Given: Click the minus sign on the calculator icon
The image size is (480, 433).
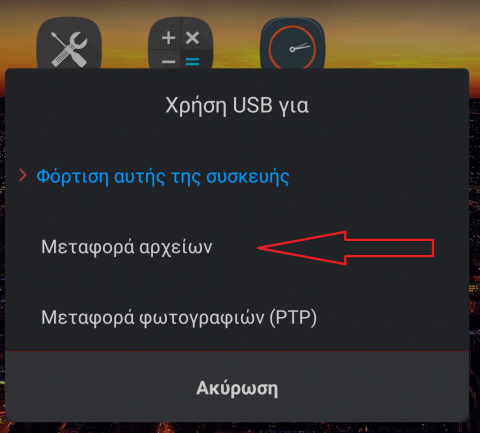Looking at the screenshot, I should pos(168,62).
